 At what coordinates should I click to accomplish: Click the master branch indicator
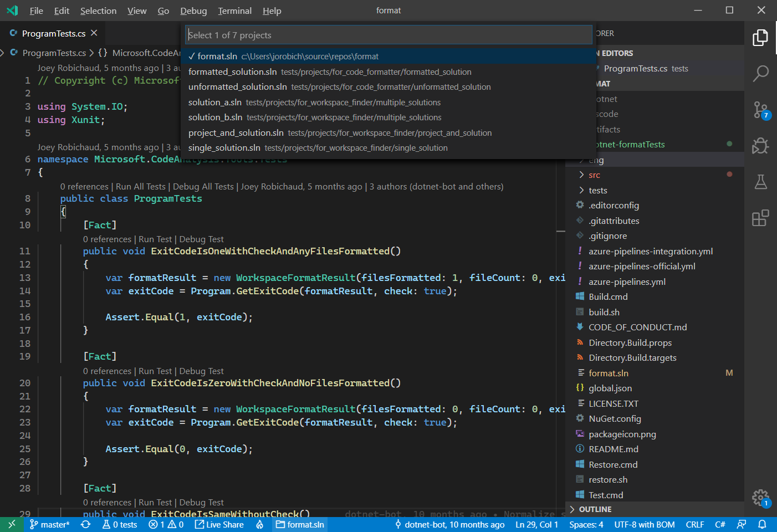49,524
